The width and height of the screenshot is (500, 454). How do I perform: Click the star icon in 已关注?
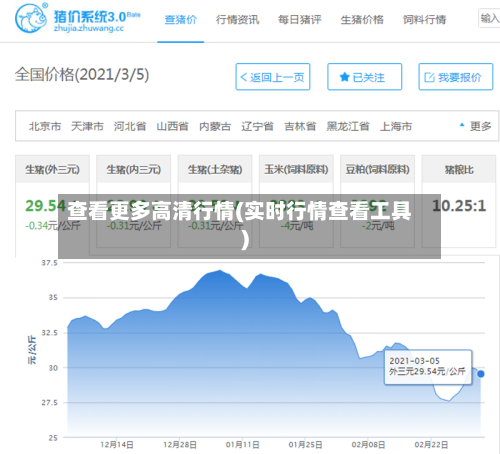click(344, 77)
